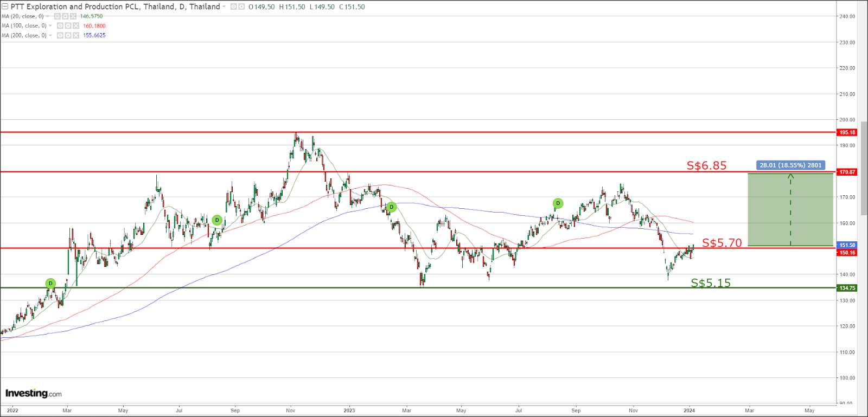Select the dividend marker near March 2022
This screenshot has height=417, width=868.
pyautogui.click(x=50, y=283)
